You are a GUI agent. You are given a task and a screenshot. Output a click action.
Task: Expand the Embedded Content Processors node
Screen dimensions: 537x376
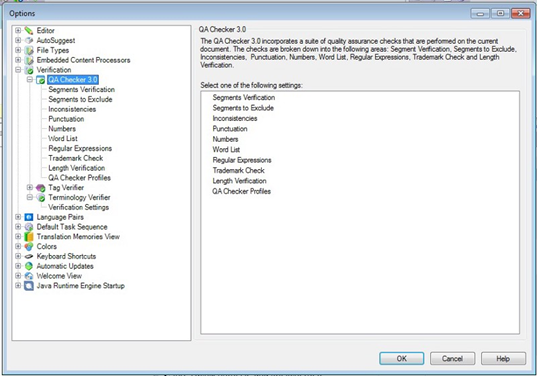[x=18, y=60]
